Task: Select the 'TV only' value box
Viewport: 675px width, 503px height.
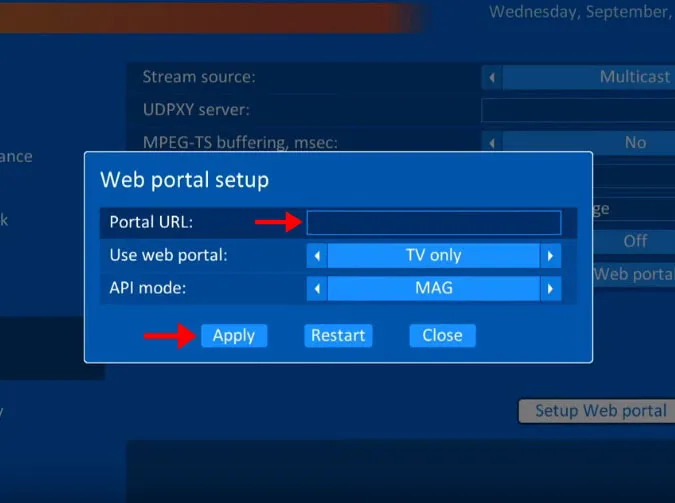Action: point(433,255)
